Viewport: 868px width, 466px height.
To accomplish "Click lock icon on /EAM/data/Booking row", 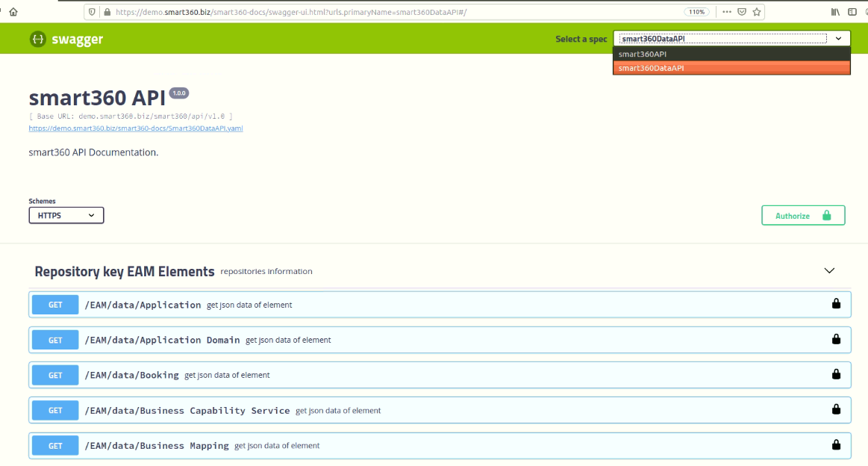I will (x=836, y=374).
